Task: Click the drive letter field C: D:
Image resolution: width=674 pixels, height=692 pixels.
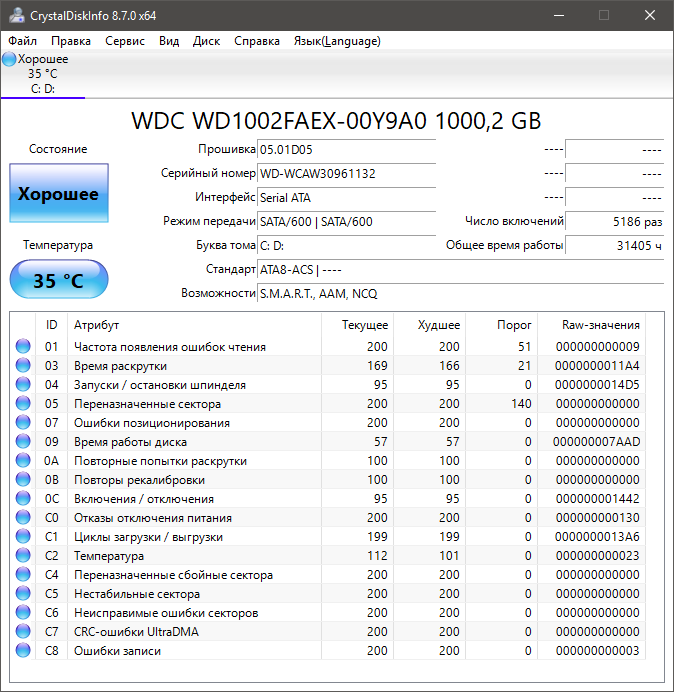Action: tap(346, 245)
